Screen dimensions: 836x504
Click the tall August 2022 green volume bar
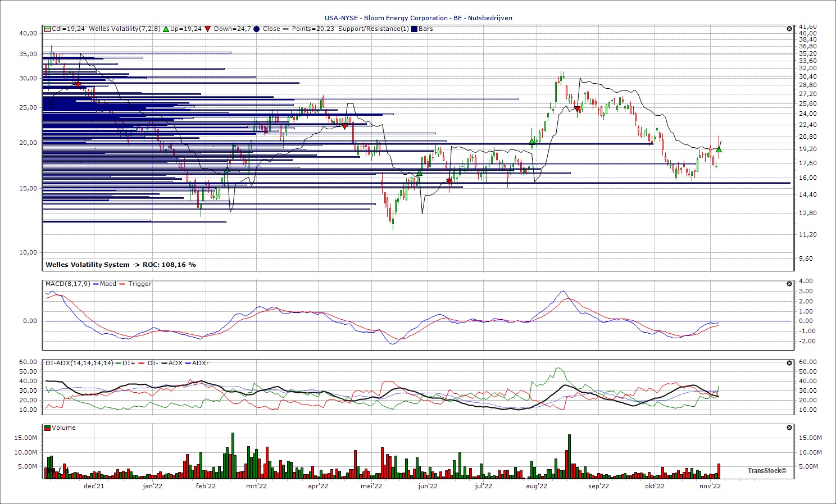click(x=569, y=456)
